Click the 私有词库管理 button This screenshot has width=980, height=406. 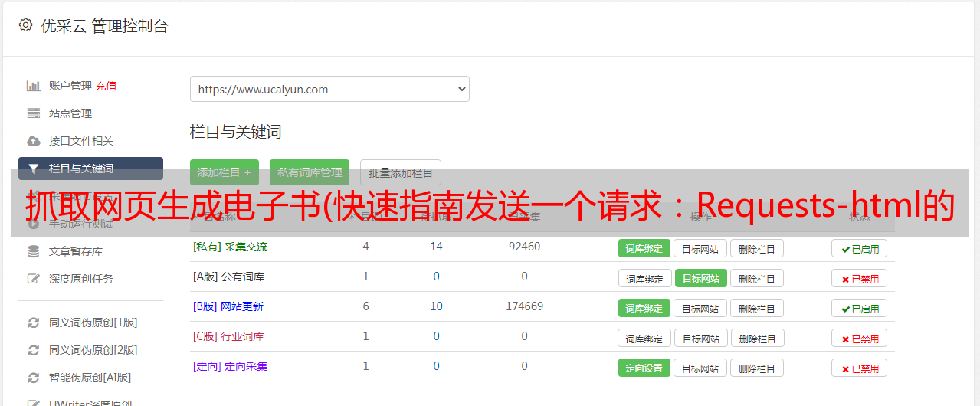coord(310,172)
